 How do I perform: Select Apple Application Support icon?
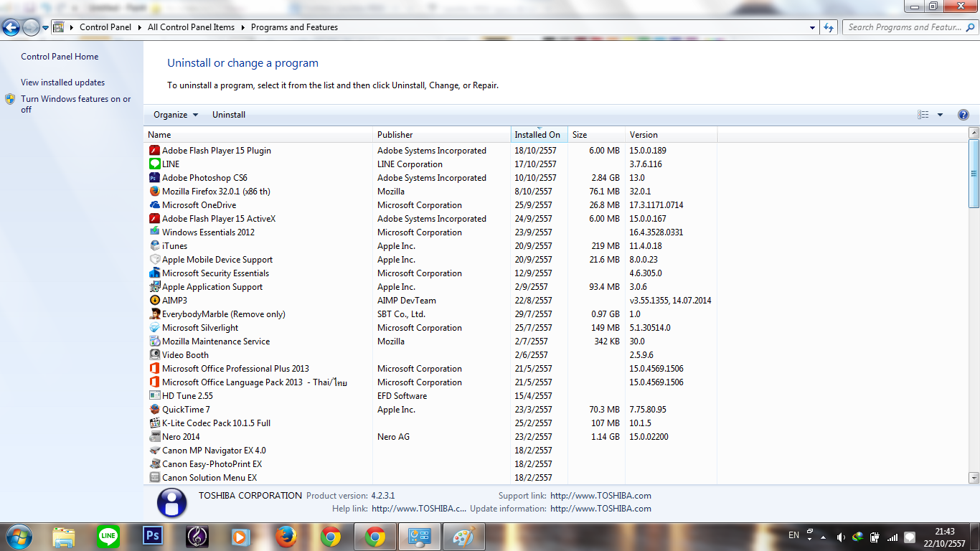[x=154, y=287]
